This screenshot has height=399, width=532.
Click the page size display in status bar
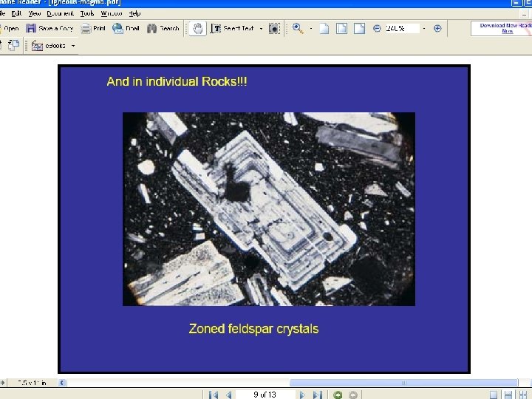click(x=32, y=383)
